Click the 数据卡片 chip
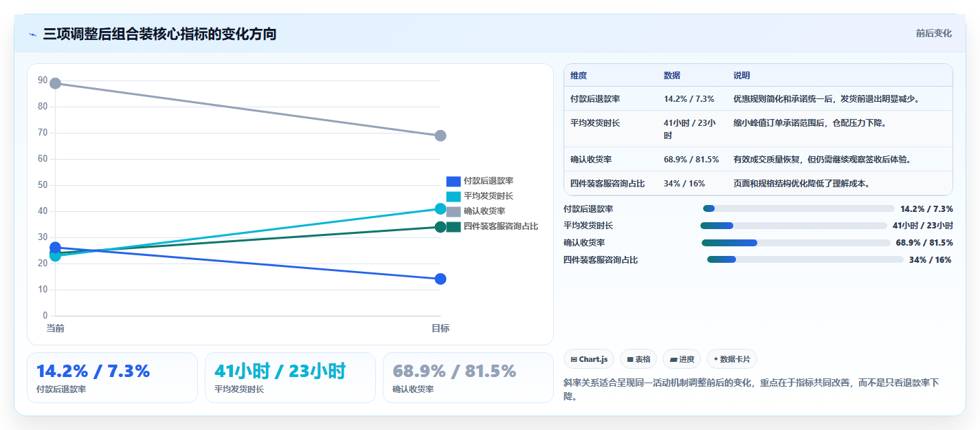 (x=732, y=359)
